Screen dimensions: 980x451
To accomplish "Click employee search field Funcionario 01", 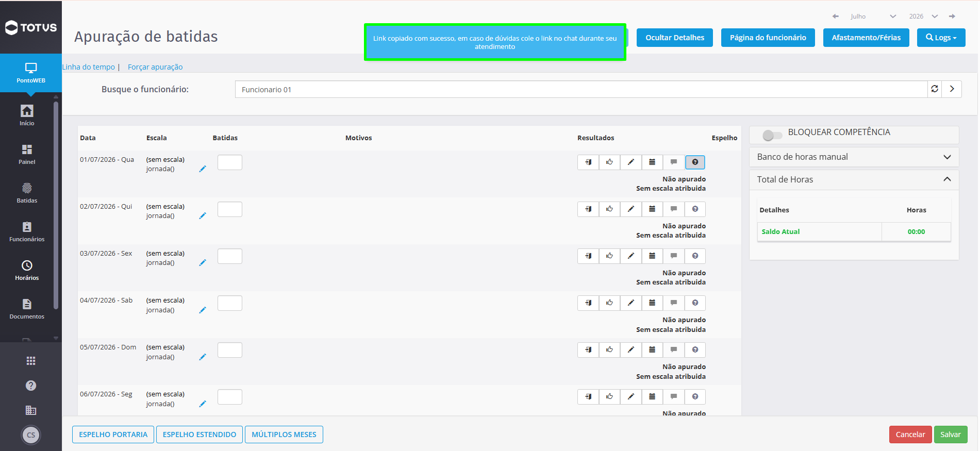I will (581, 89).
